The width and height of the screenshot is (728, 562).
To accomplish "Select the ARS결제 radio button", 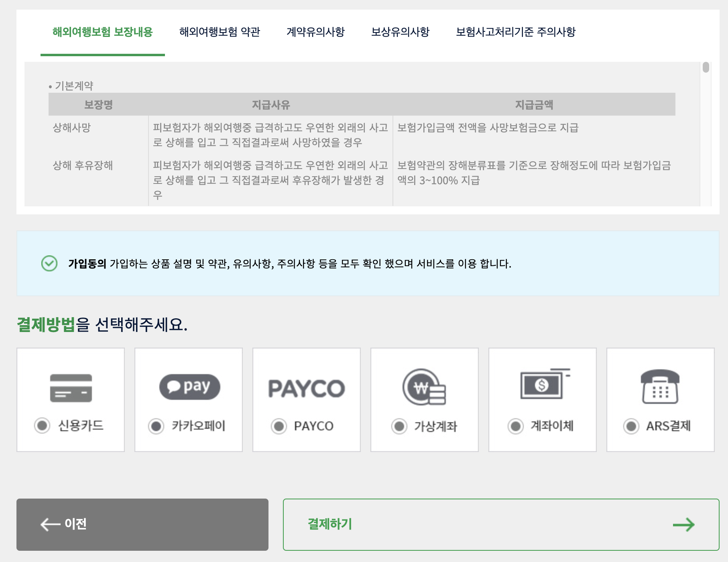I will coord(631,426).
